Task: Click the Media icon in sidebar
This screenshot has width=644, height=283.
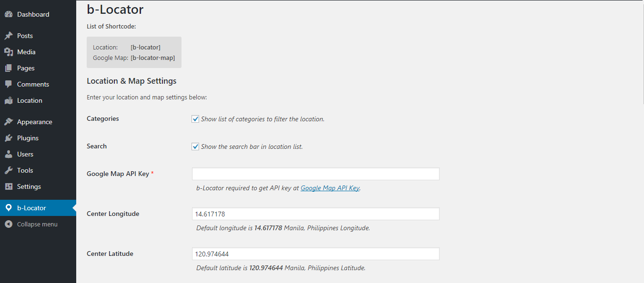Action: click(x=8, y=52)
